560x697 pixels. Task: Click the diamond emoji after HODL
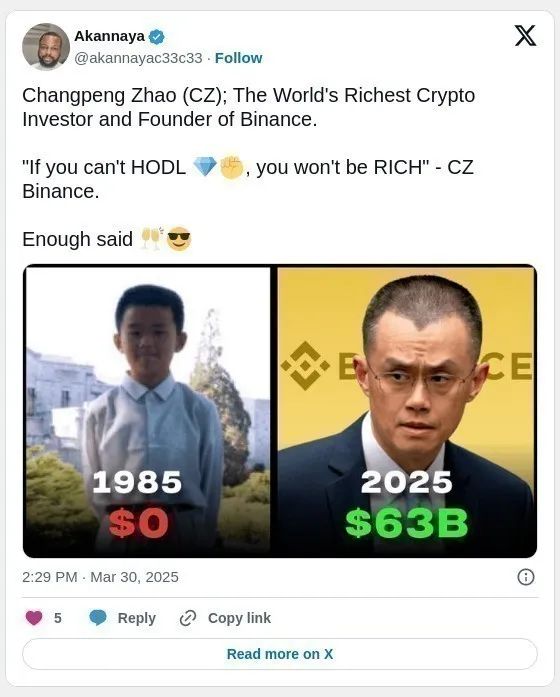click(x=205, y=167)
